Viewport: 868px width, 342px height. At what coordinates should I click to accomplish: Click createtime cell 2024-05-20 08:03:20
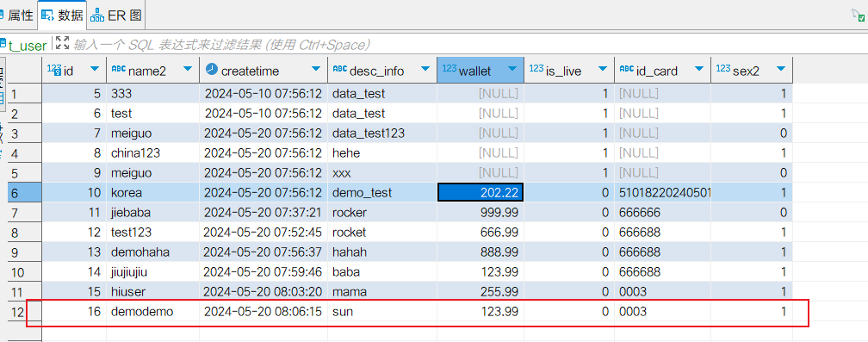[263, 292]
